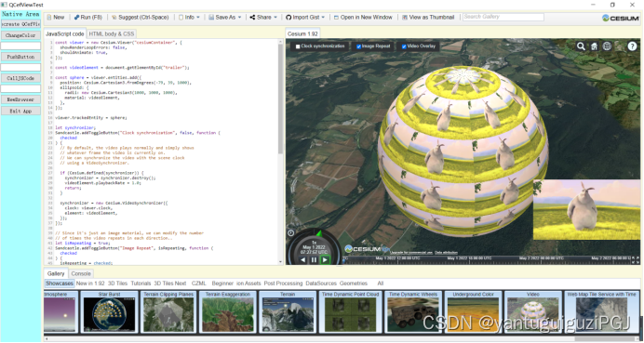Select the All gallery category
Viewport: 644px width, 343px height.
[381, 284]
